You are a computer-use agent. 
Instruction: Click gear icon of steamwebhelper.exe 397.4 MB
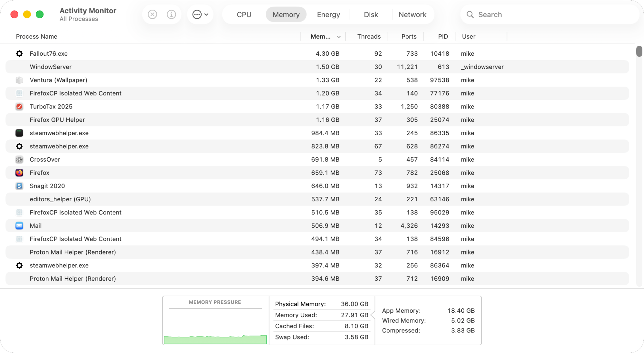(19, 265)
